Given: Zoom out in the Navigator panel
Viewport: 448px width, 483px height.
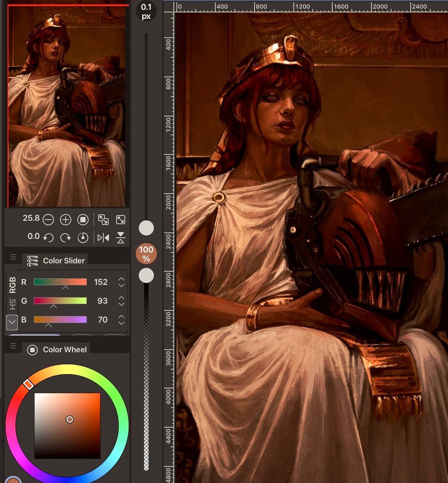Looking at the screenshot, I should 48,220.
